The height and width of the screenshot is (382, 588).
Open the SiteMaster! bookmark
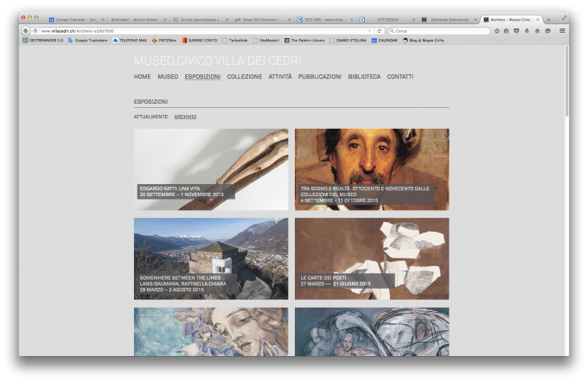[265, 41]
